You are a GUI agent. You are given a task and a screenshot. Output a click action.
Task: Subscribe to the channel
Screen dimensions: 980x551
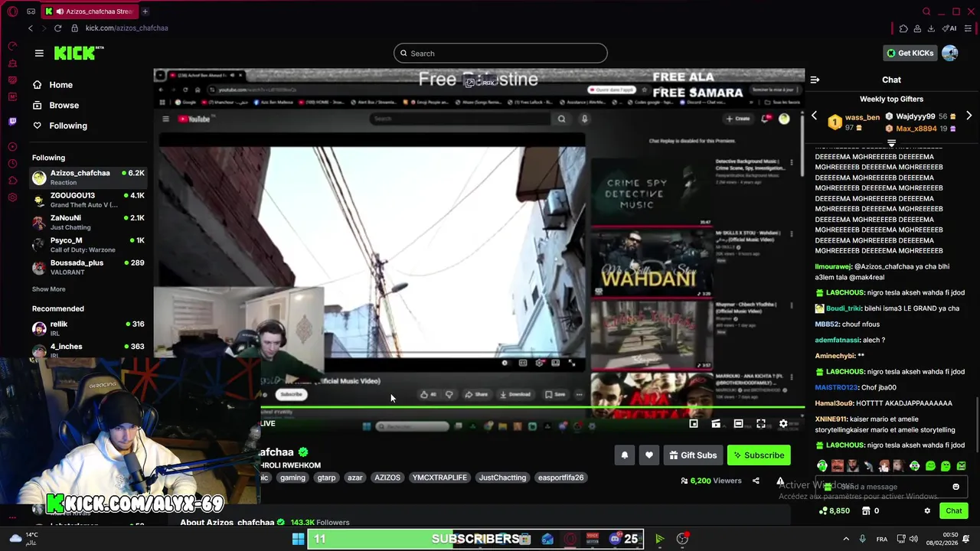[x=758, y=455]
